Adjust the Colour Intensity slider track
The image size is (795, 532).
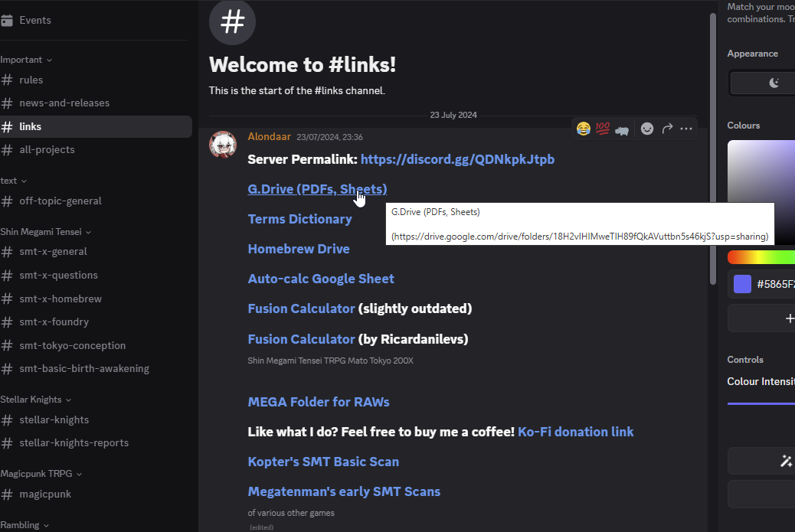[x=761, y=404]
